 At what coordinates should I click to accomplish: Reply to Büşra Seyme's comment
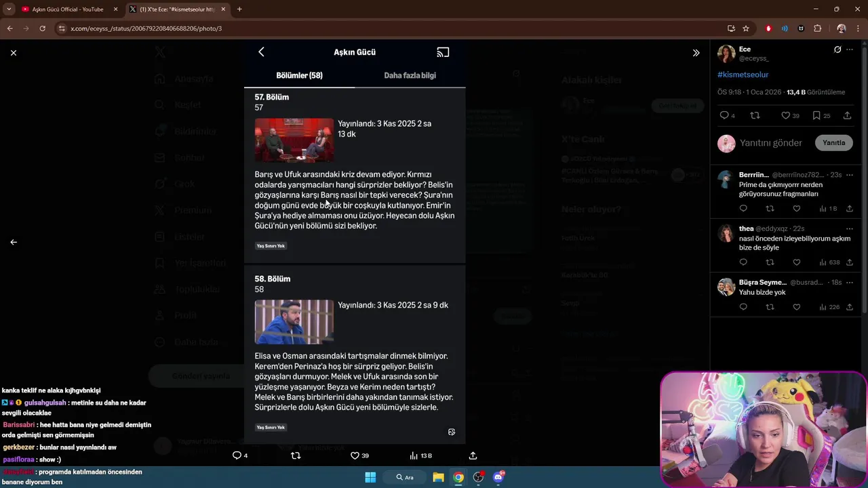point(743,307)
